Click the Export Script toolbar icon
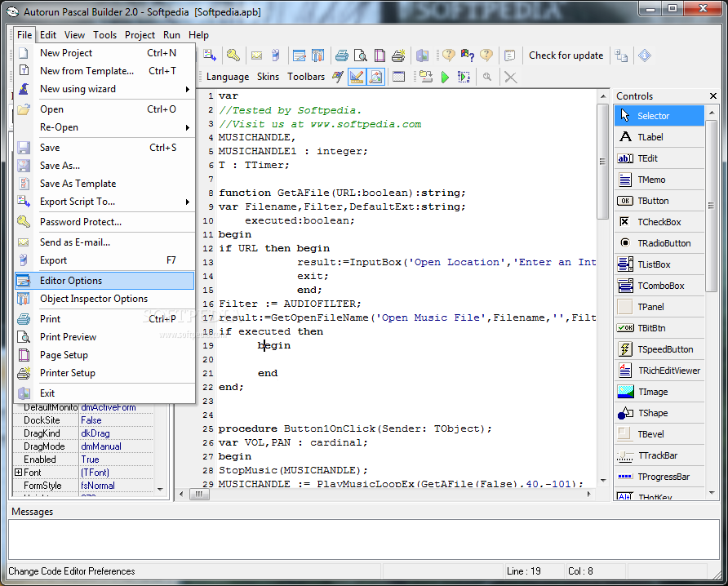The height and width of the screenshot is (586, 728). (x=210, y=55)
